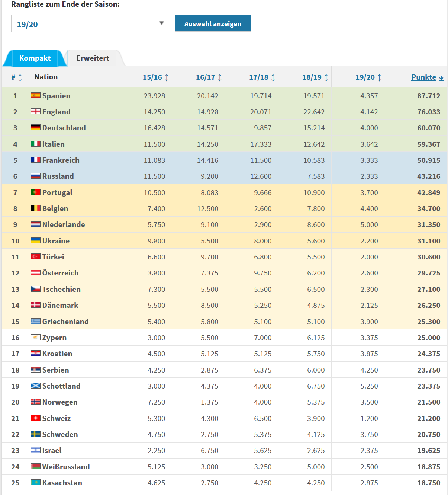
Task: Sort by the 16/17 season column
Action: click(x=209, y=77)
